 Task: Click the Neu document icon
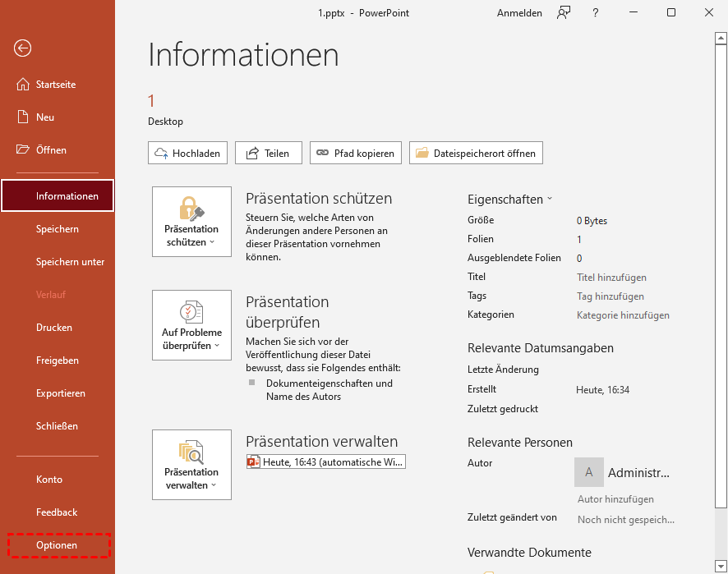23,117
